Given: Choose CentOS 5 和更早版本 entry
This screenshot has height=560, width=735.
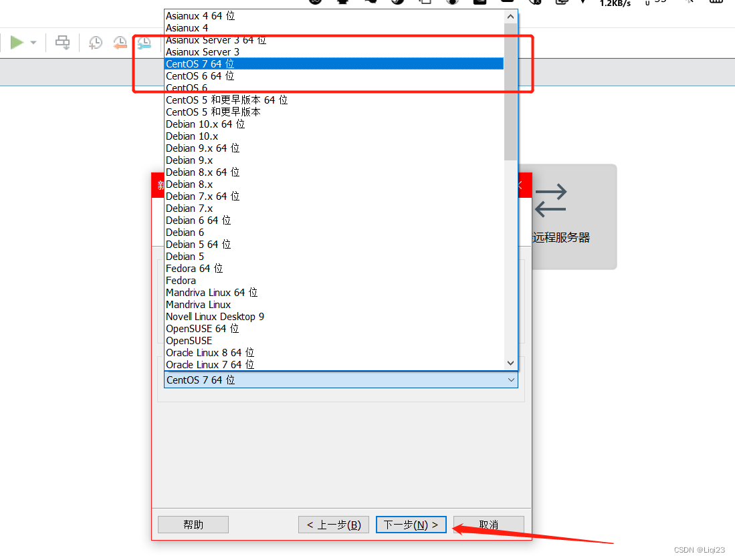Looking at the screenshot, I should 334,112.
